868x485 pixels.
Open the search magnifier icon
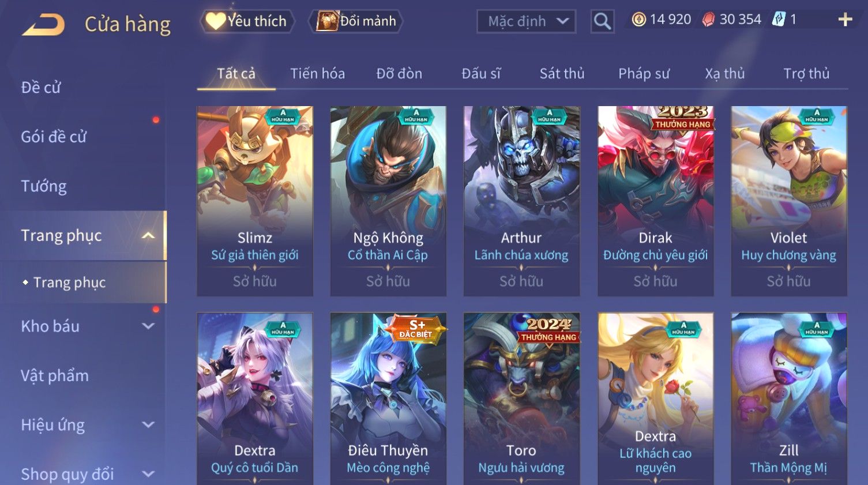tap(602, 21)
